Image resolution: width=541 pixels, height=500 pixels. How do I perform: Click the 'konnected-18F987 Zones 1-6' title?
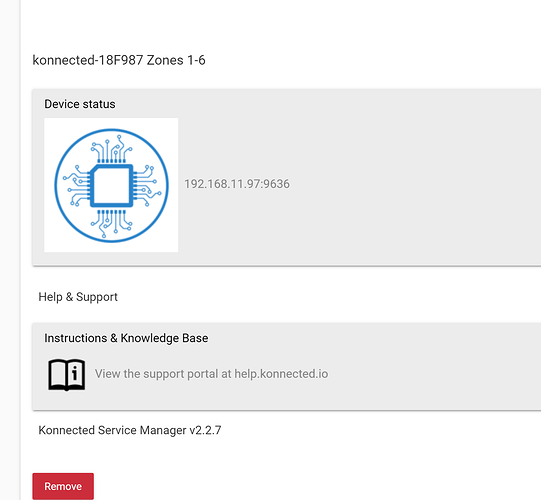coord(119,60)
